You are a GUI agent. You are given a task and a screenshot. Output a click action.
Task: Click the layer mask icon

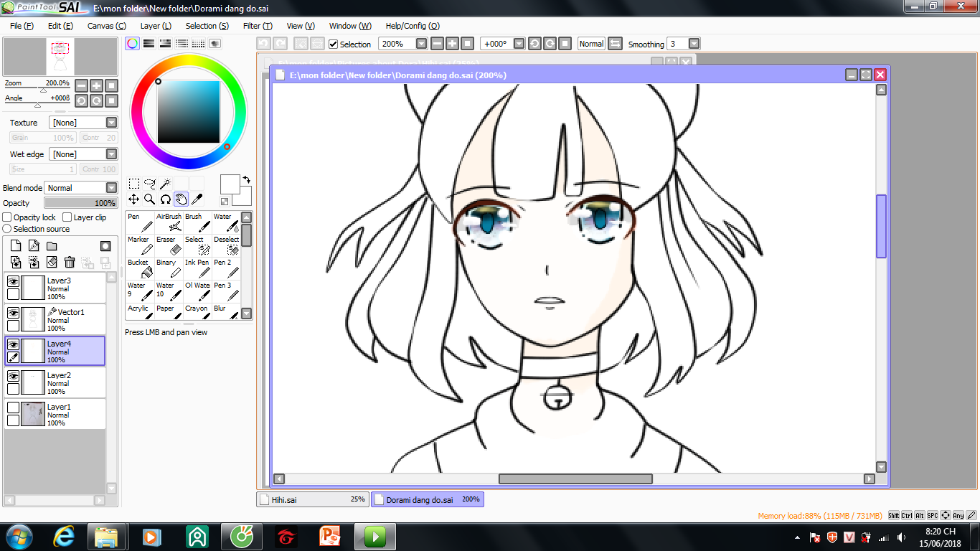pyautogui.click(x=105, y=246)
